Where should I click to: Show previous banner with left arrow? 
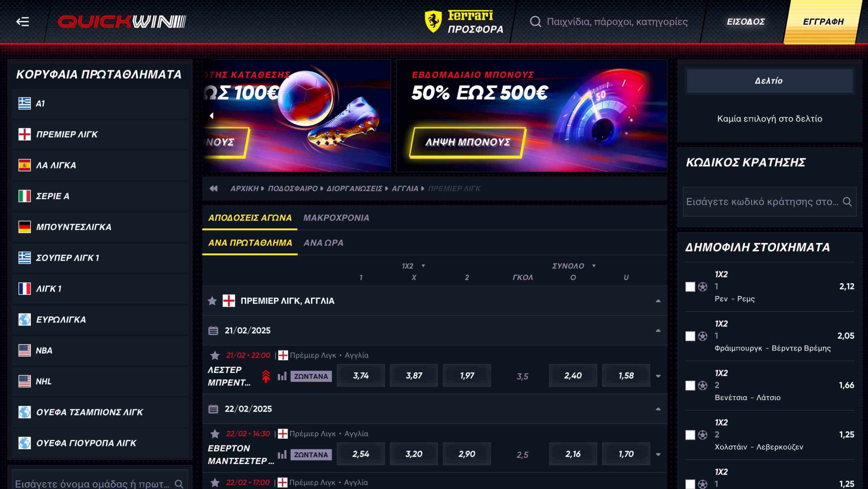click(x=212, y=116)
